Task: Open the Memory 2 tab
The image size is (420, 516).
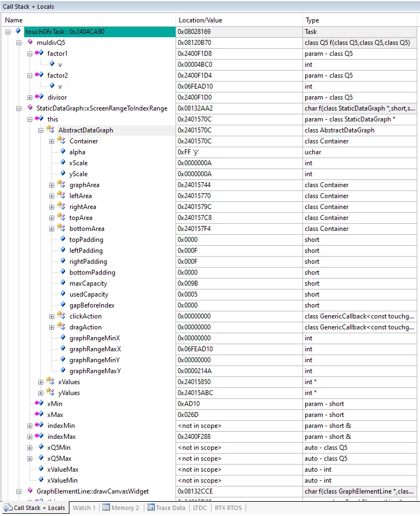Action: 121,508
